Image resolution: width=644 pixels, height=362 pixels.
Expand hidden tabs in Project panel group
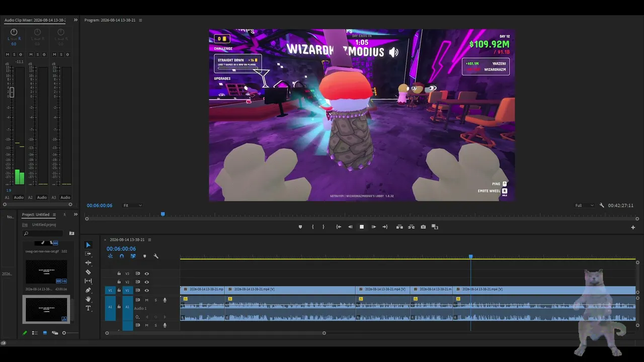click(75, 215)
